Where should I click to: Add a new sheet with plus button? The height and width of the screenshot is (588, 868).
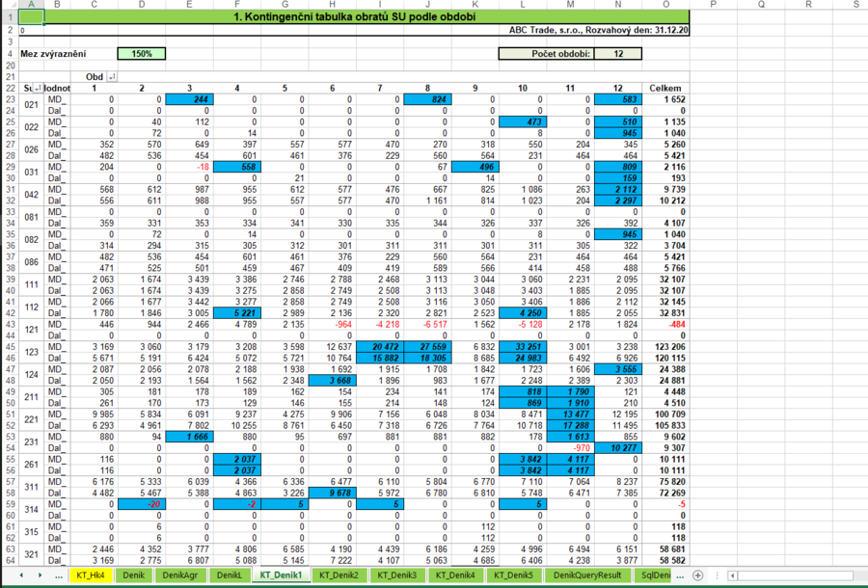coord(698,575)
